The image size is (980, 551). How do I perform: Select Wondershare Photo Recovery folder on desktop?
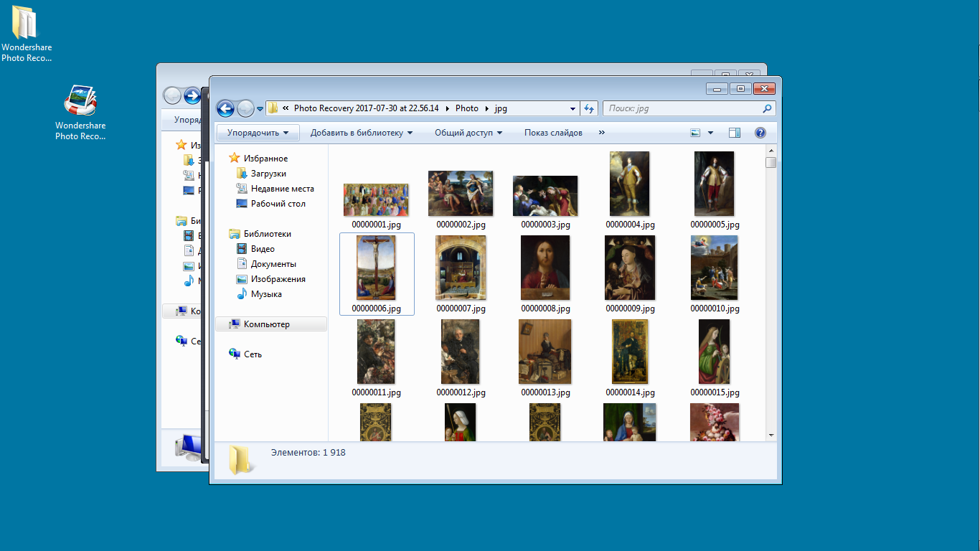click(27, 34)
